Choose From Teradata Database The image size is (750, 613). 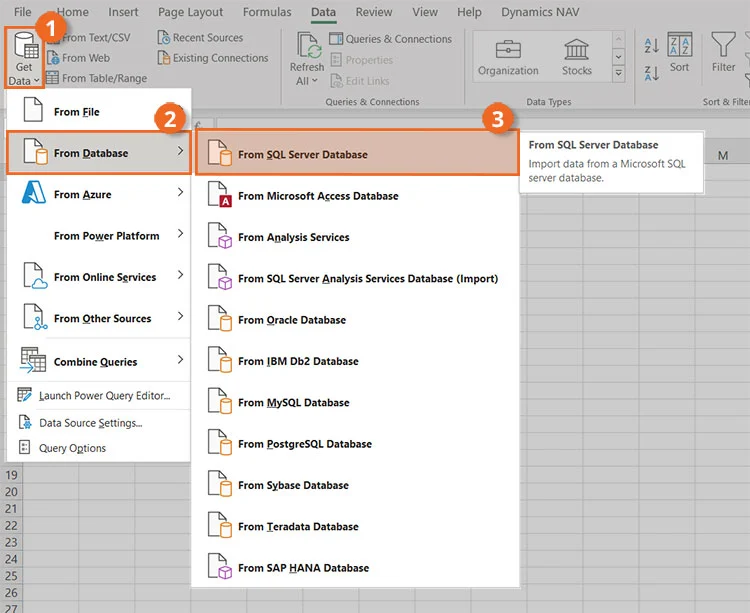(x=355, y=526)
